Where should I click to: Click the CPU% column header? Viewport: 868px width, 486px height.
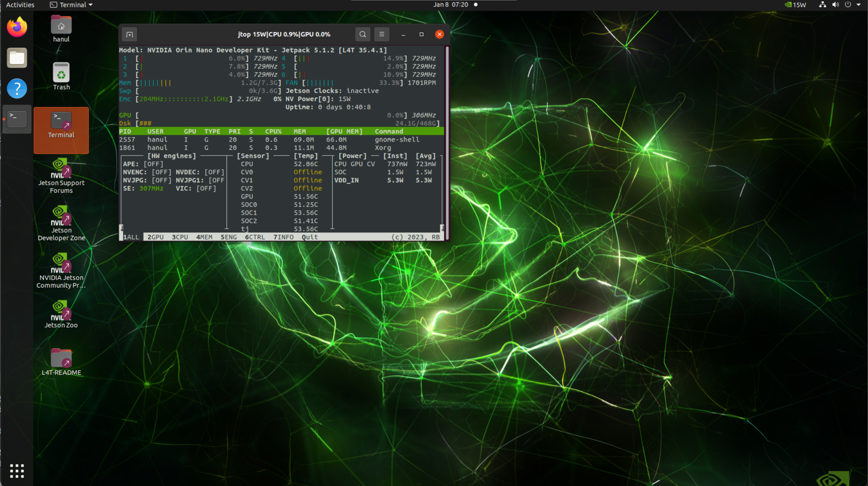point(273,131)
